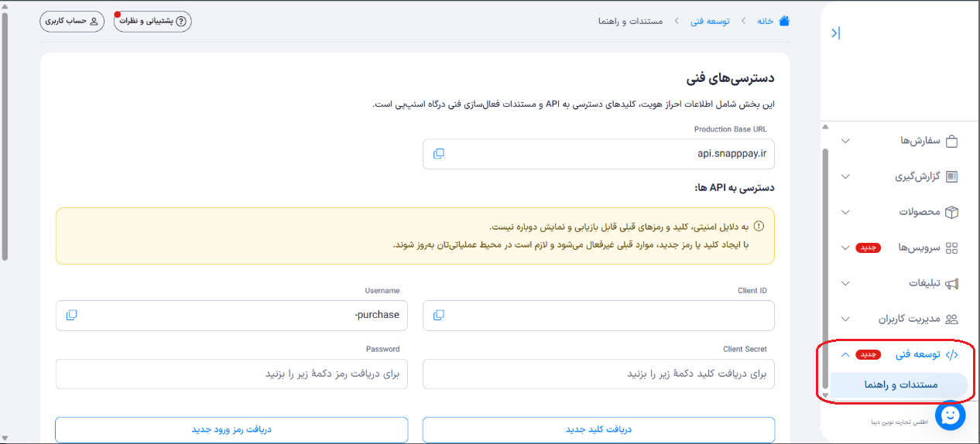Viewport: 980px width, 444px height.
Task: Expand the مدیریت کاربران menu chevron
Action: pyautogui.click(x=845, y=319)
